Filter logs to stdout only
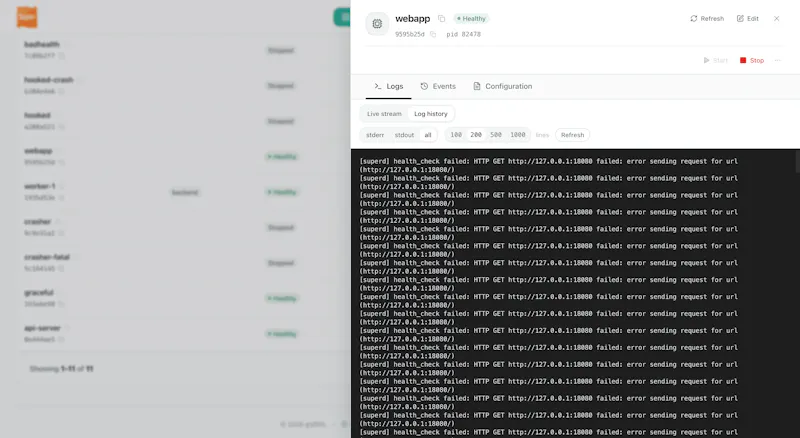 click(404, 135)
